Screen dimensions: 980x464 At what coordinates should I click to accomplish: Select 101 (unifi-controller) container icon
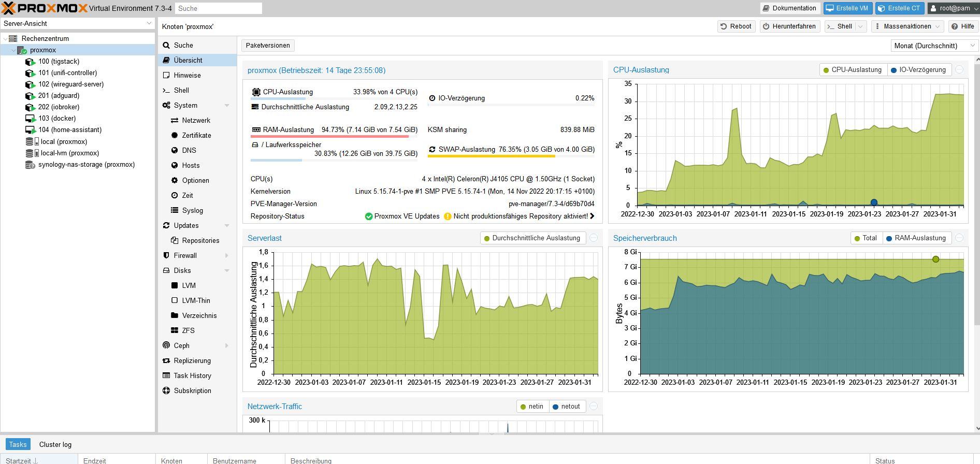coord(30,73)
